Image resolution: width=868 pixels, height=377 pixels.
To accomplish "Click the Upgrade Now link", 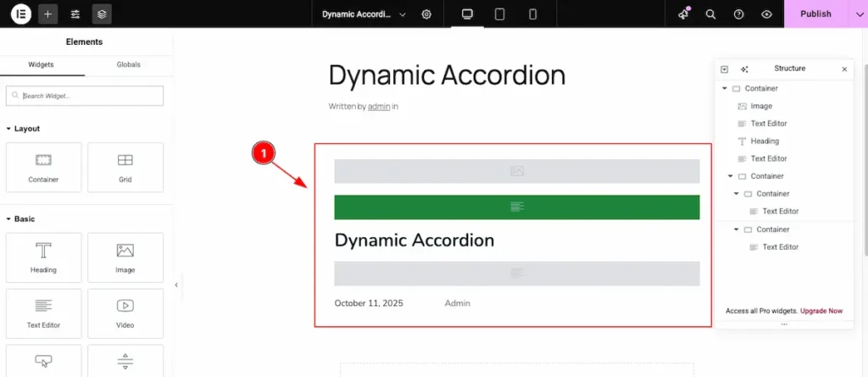I will coord(821,311).
